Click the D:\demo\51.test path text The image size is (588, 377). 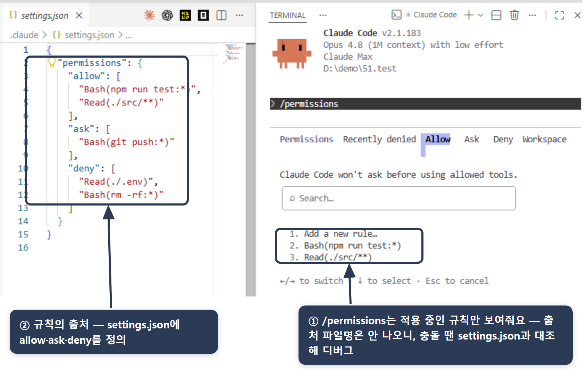point(360,68)
